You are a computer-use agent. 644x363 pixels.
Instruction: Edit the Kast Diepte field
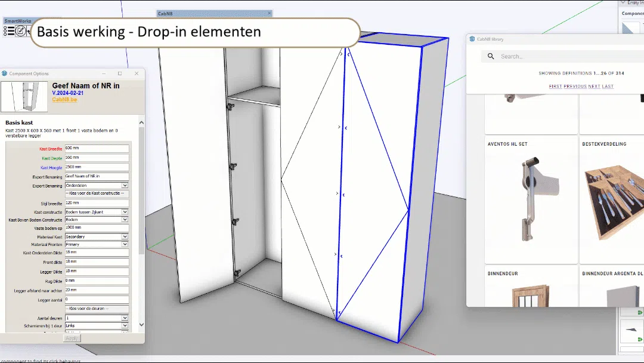click(x=97, y=158)
